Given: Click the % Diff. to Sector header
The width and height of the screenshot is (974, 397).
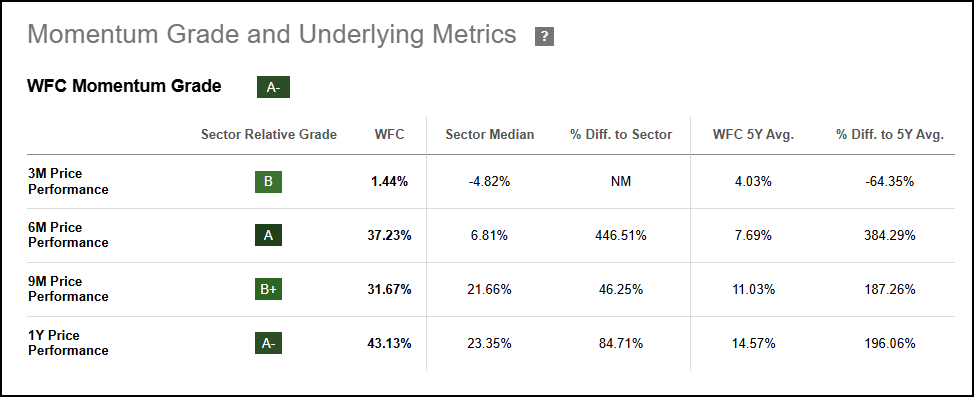Looking at the screenshot, I should point(621,134).
